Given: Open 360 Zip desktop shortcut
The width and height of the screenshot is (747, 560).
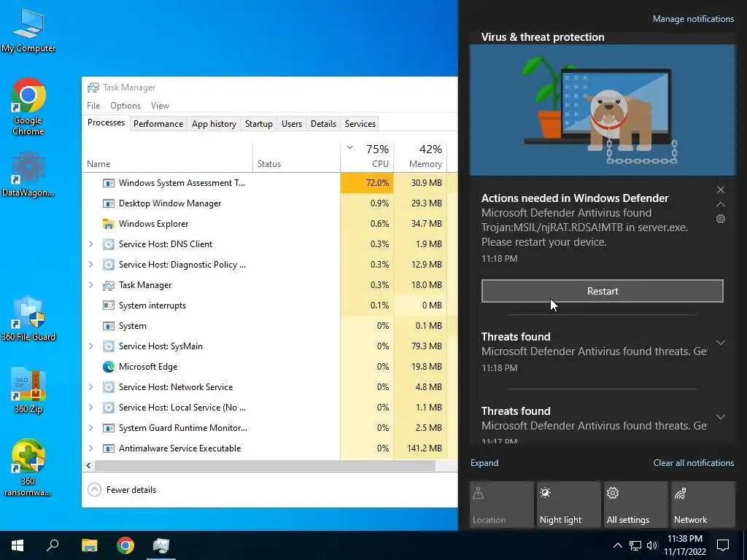Looking at the screenshot, I should pos(28,390).
